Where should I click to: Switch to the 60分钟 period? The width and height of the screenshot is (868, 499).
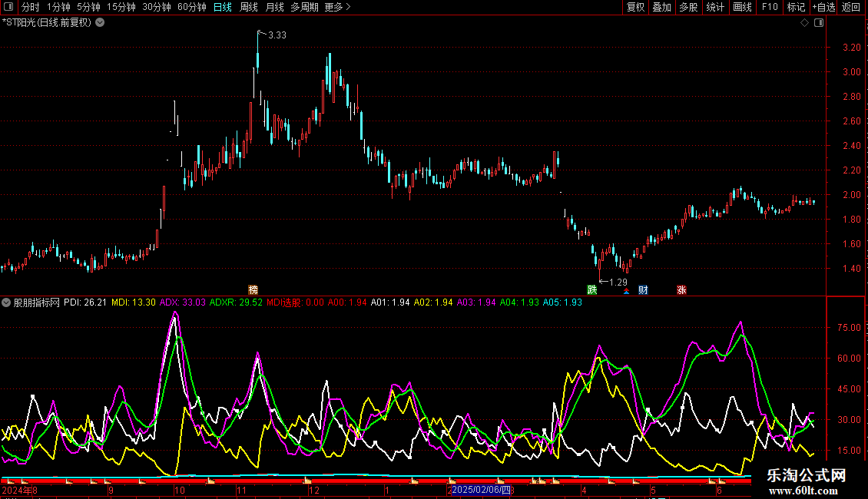coord(192,7)
